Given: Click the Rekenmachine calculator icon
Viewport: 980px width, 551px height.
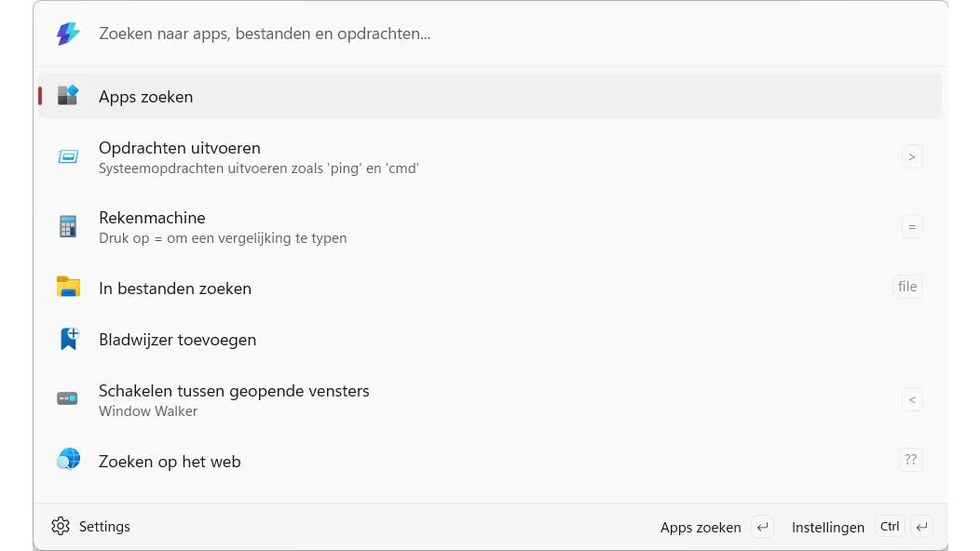Looking at the screenshot, I should pyautogui.click(x=68, y=226).
